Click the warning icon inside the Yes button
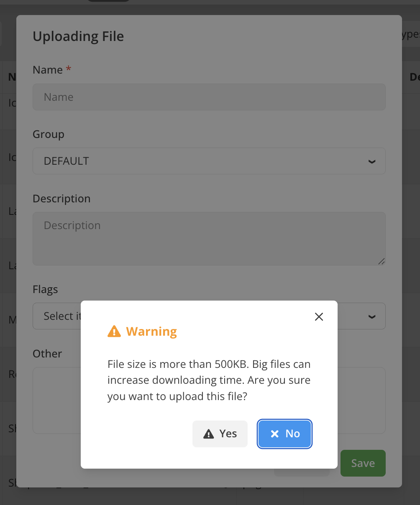The height and width of the screenshot is (505, 420). pos(209,434)
